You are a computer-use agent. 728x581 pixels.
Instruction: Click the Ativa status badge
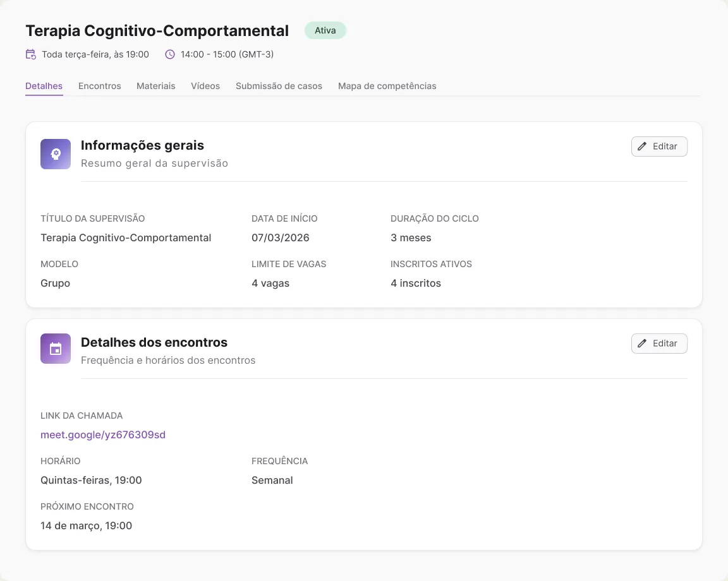pyautogui.click(x=325, y=30)
